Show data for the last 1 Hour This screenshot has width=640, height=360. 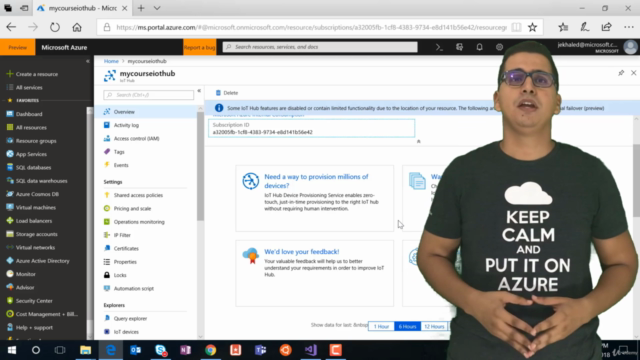tap(381, 327)
